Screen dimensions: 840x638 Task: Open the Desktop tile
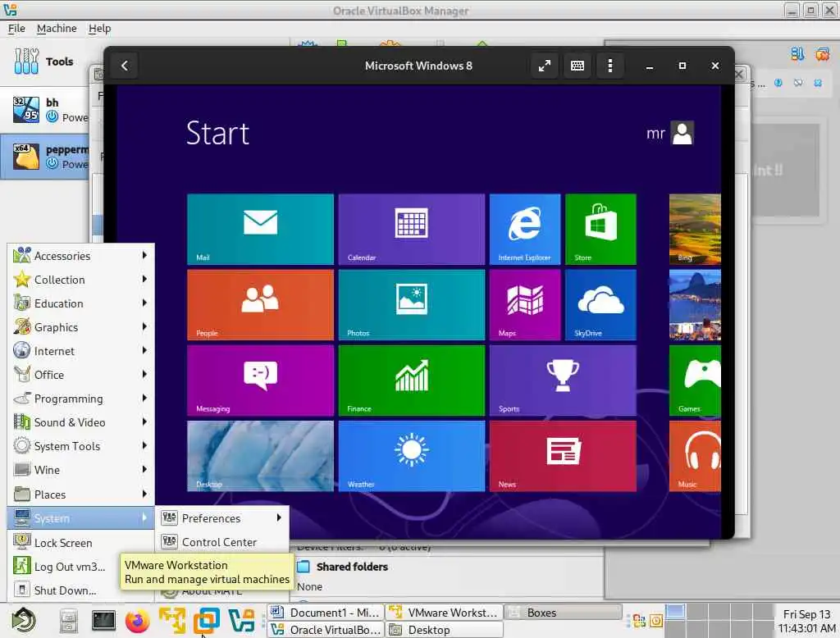(260, 456)
